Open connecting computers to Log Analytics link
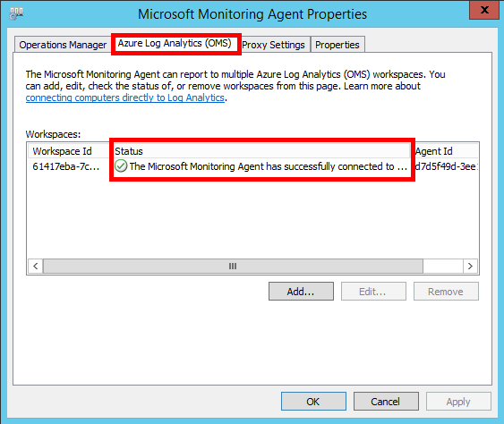 pyautogui.click(x=125, y=98)
